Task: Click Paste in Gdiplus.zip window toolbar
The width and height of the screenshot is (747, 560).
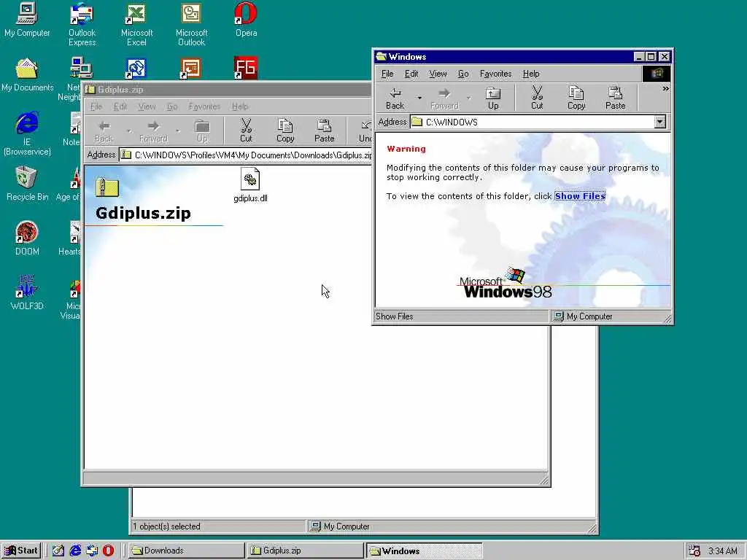Action: point(324,131)
